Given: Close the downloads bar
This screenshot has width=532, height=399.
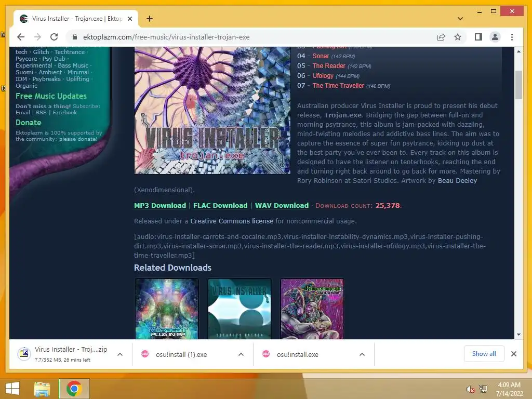Looking at the screenshot, I should [514, 354].
